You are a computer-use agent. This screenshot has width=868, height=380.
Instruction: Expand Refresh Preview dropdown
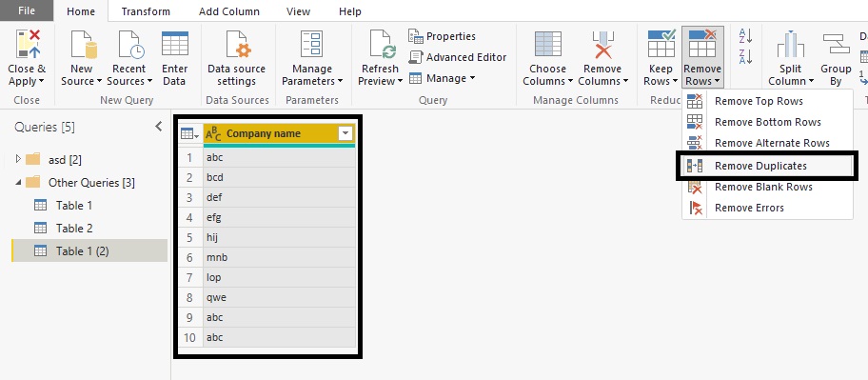coord(400,82)
